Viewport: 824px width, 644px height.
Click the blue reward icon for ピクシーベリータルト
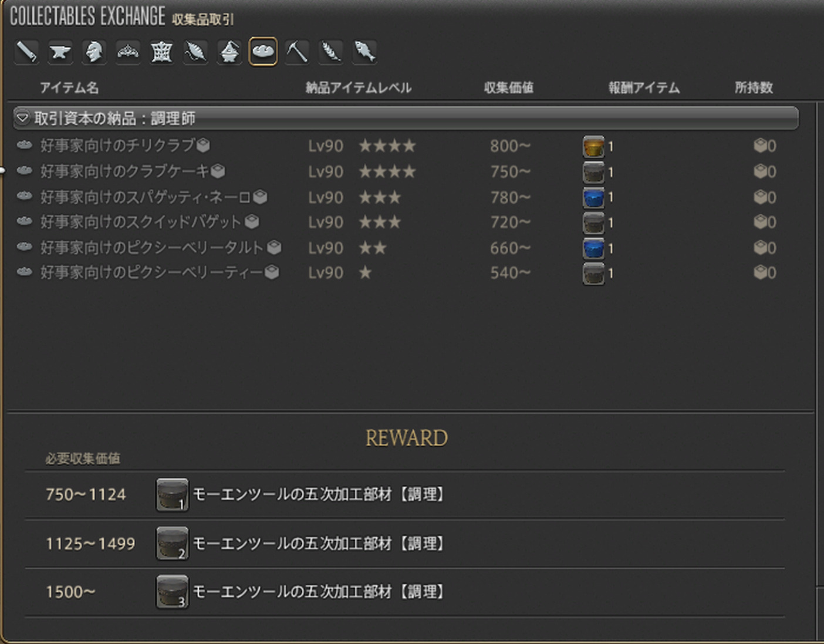tap(593, 248)
